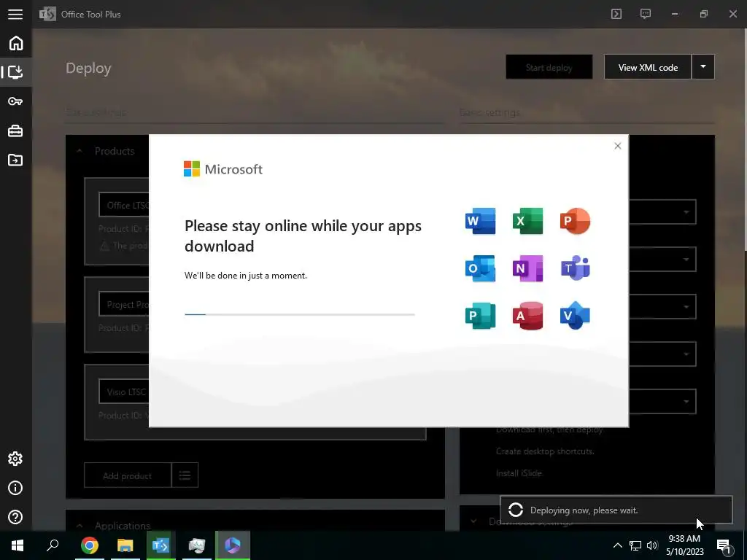Click the Office Tool Plus title icon
This screenshot has height=560, width=747.
(47, 14)
